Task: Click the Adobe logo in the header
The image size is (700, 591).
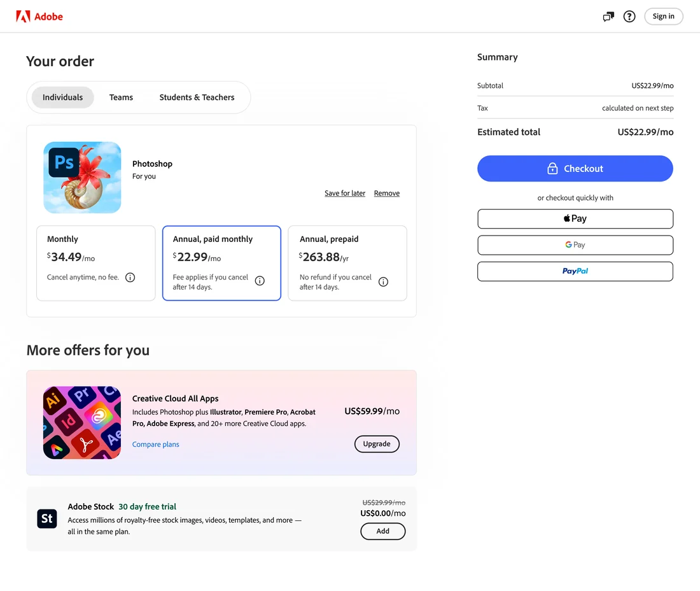Action: pos(39,17)
